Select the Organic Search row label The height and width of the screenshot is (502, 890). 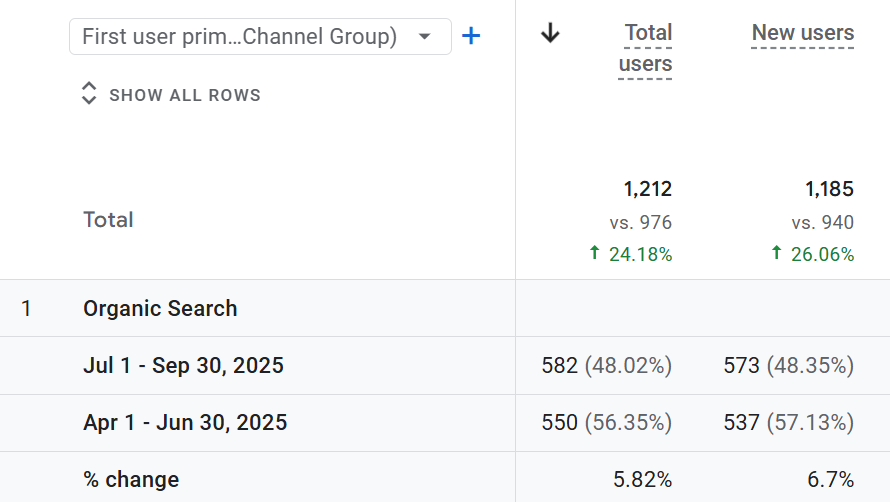[x=160, y=308]
